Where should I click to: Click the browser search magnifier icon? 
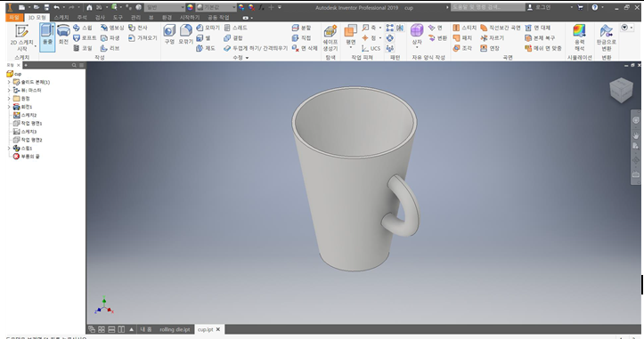[x=74, y=65]
